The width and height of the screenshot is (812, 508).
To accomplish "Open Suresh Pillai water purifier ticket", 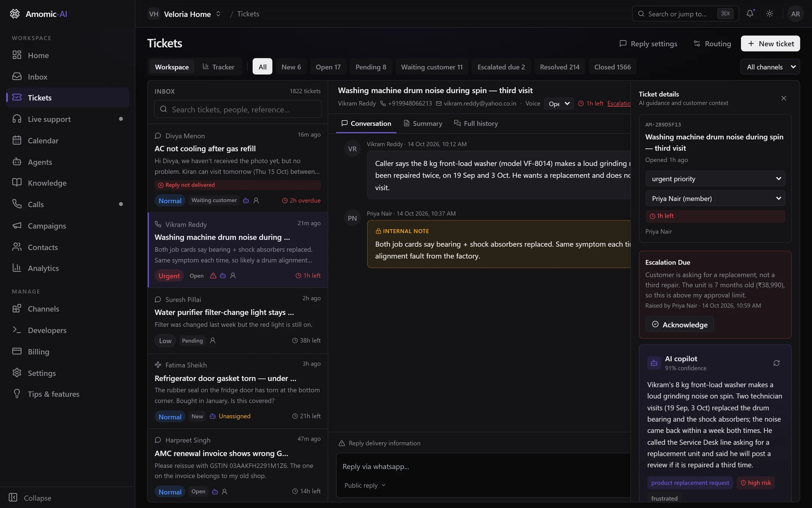I will 238,321.
